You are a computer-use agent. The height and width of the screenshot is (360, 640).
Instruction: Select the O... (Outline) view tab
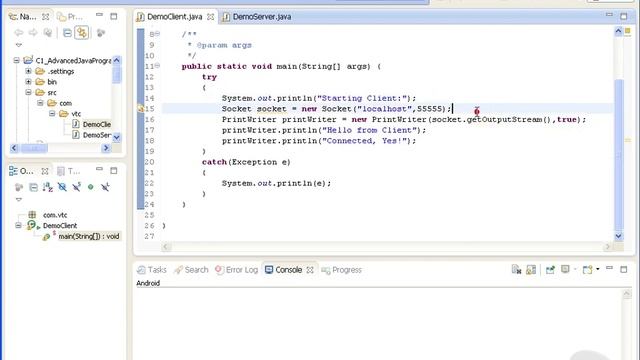(x=22, y=171)
